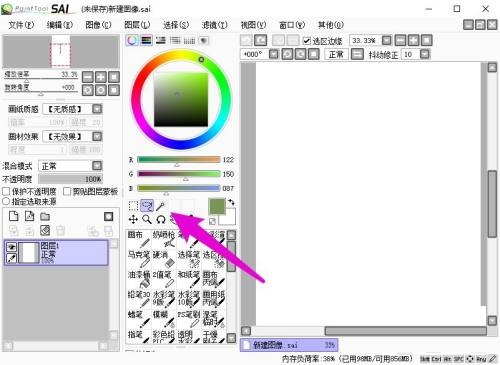The height and width of the screenshot is (365, 500).
Task: Select the rotate canvas tool
Action: click(x=161, y=219)
